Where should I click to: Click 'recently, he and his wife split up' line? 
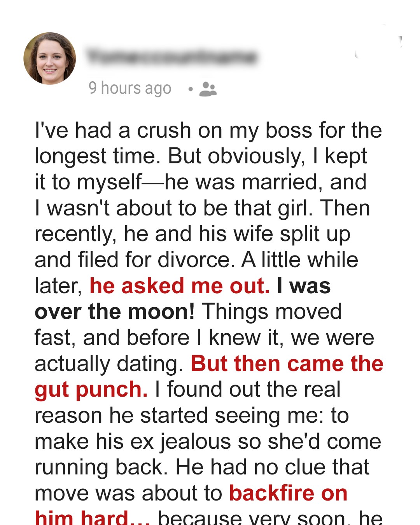(x=192, y=234)
